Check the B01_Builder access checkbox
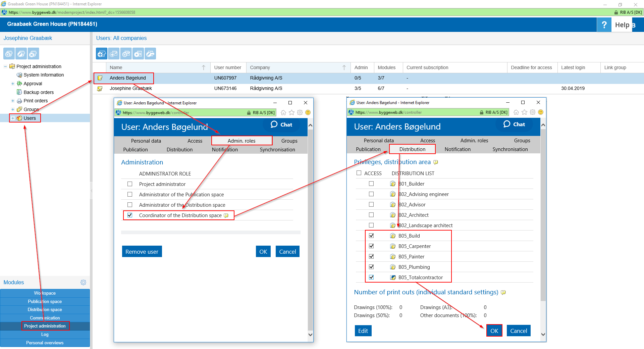Screen dimensions: 644x349 (371, 184)
